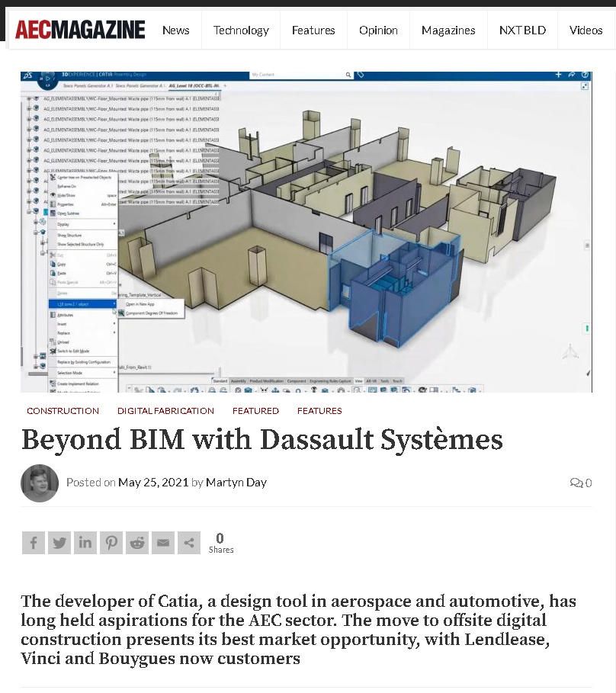
Task: Click the headline Beyond BIM with Dassault Systèmes
Action: click(262, 439)
